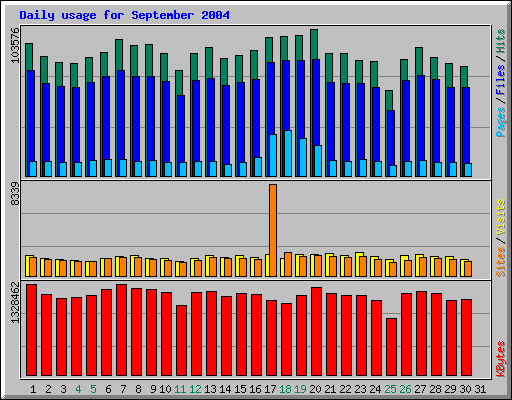Click the green day 12 label

tap(195, 389)
